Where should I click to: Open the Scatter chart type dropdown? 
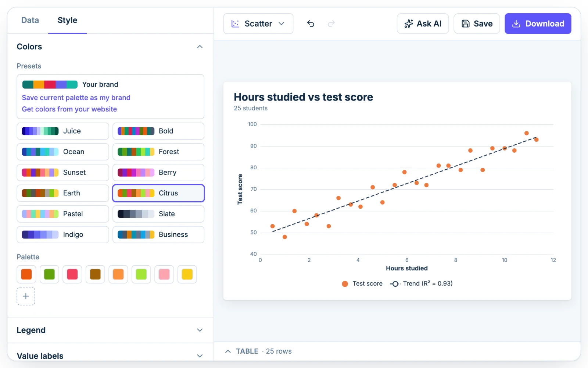[258, 24]
